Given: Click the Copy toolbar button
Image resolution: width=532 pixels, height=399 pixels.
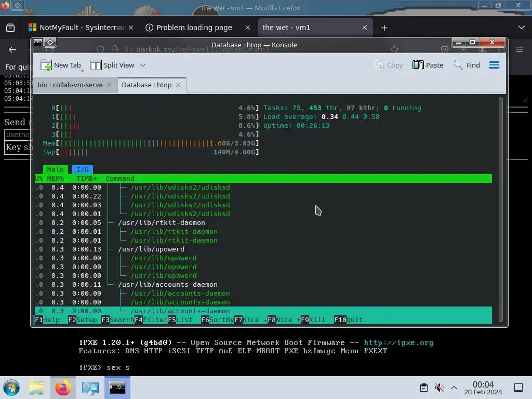Looking at the screenshot, I should [x=389, y=65].
